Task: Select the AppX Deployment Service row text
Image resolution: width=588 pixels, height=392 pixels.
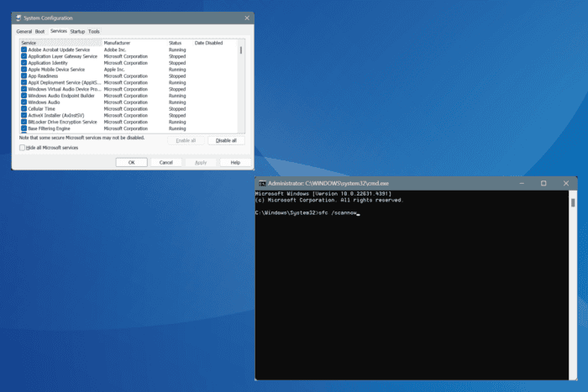Action: [64, 82]
